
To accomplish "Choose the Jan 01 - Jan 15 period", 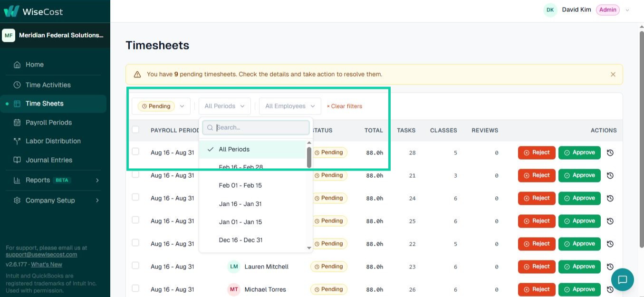I will (252, 222).
